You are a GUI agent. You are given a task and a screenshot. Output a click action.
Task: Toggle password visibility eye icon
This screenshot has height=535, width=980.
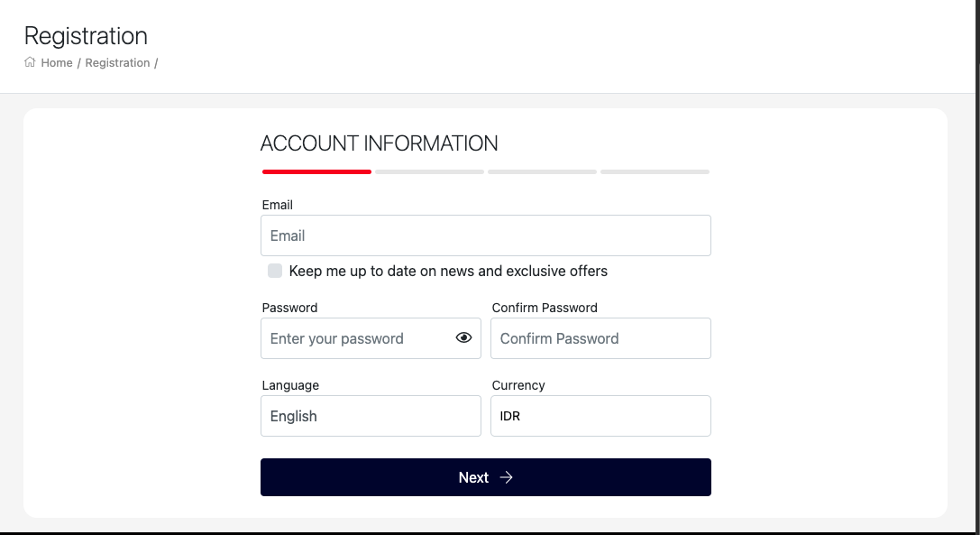pos(463,338)
